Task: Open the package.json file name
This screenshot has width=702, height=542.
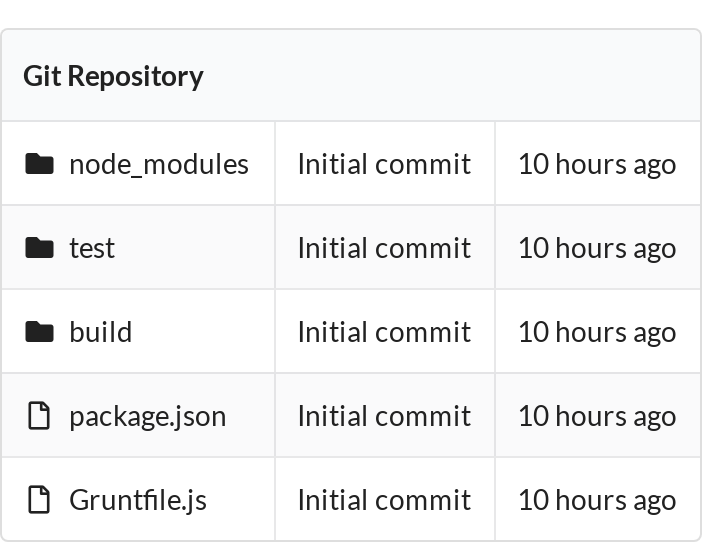Action: (148, 417)
